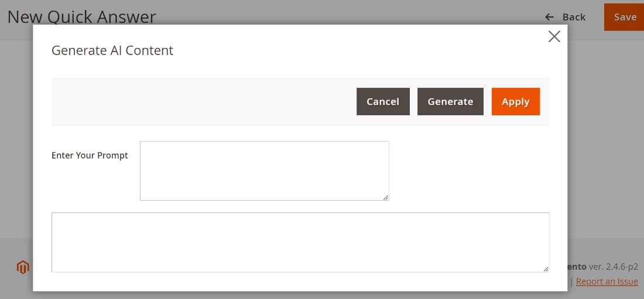The height and width of the screenshot is (299, 644).
Task: Focus the Enter Your Prompt text area
Action: [264, 170]
